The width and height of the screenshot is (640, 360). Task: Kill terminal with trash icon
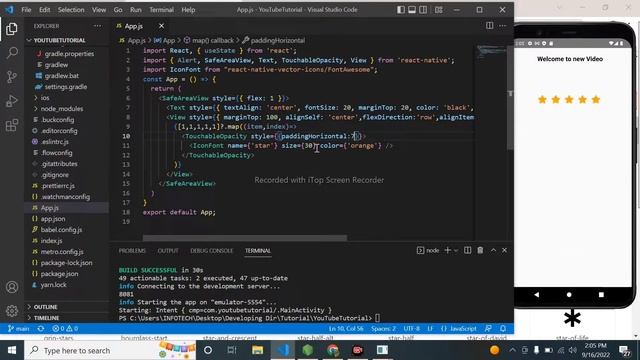coord(480,250)
